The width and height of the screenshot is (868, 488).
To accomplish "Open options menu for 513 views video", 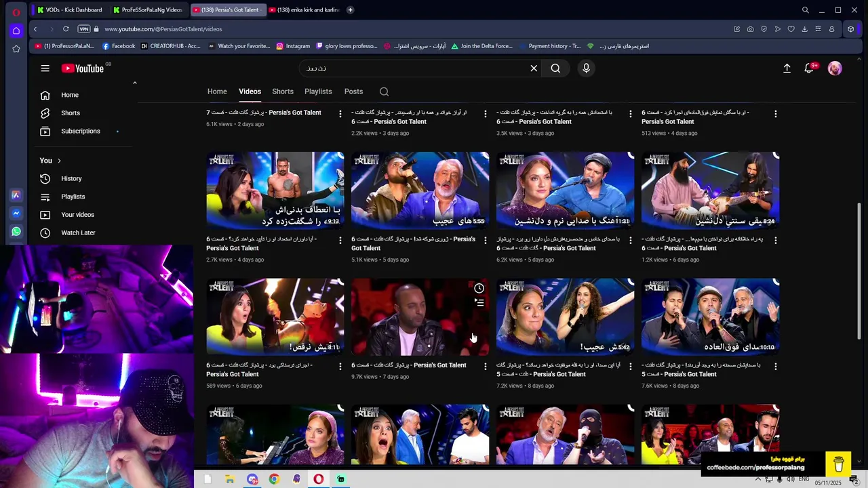I will coord(776,114).
